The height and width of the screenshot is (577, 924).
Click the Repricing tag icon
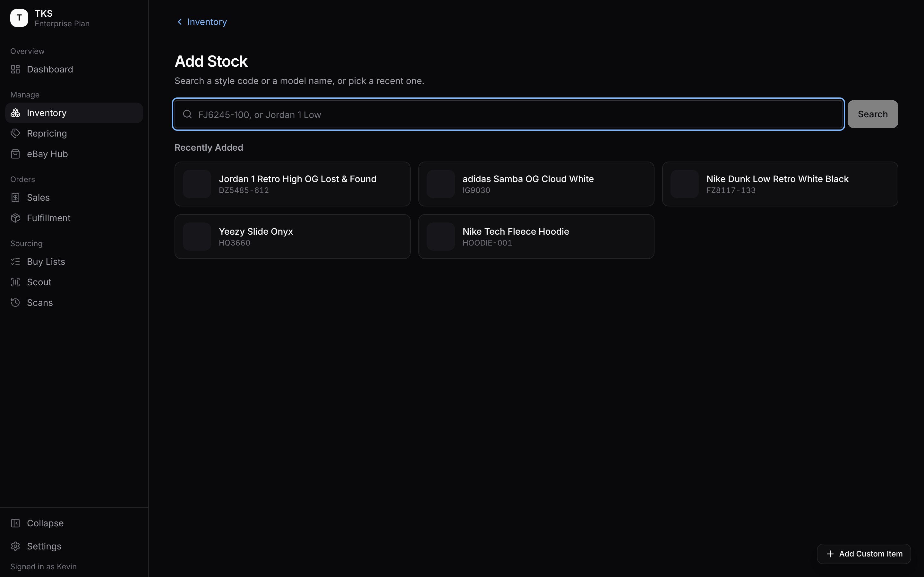coord(15,133)
